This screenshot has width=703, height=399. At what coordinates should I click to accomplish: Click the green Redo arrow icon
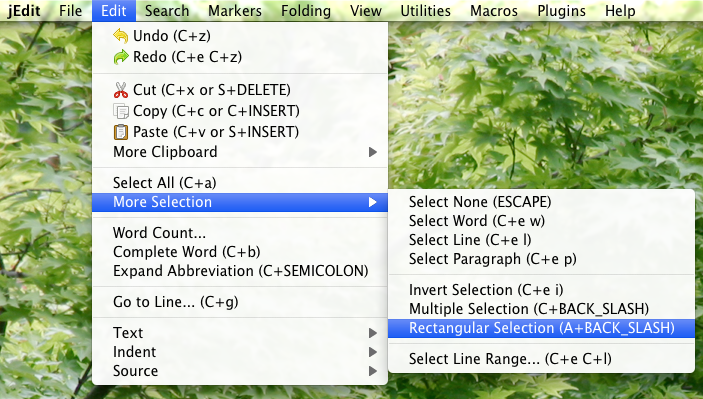(x=121, y=57)
